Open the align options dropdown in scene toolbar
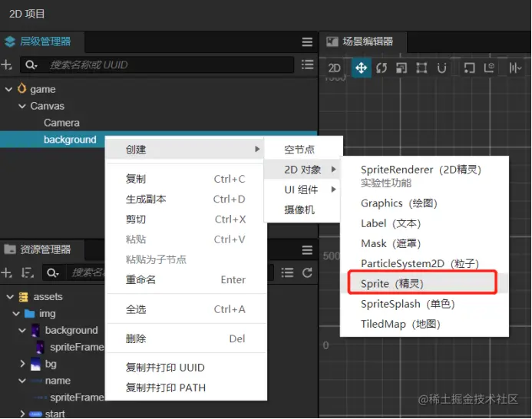This screenshot has width=532, height=419. (x=515, y=68)
